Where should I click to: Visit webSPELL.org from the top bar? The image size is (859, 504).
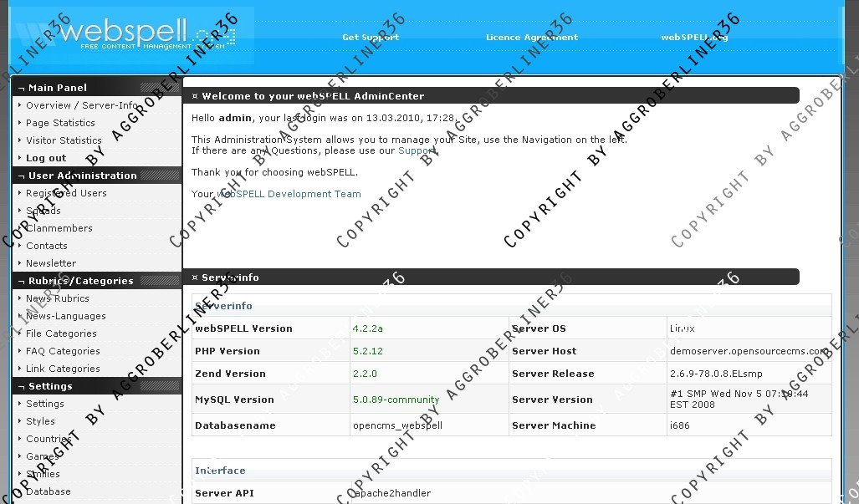pyautogui.click(x=694, y=38)
